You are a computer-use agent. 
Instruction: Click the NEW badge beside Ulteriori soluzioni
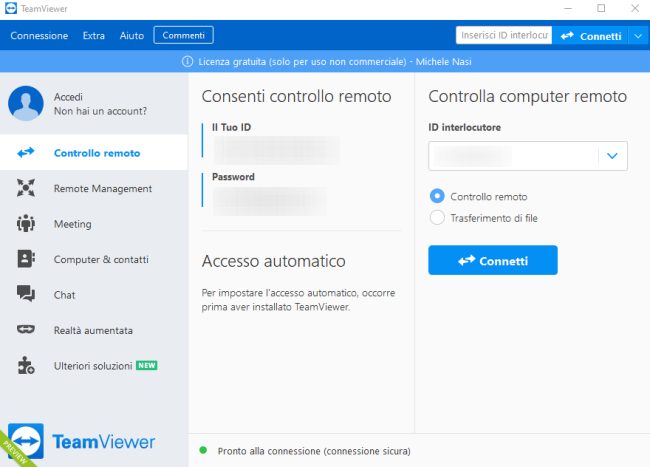pos(147,365)
